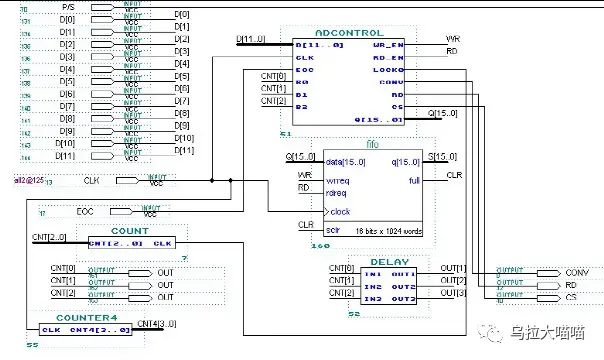Click the CLK wire junction dot
This screenshot has height=360, width=604.
[212, 180]
